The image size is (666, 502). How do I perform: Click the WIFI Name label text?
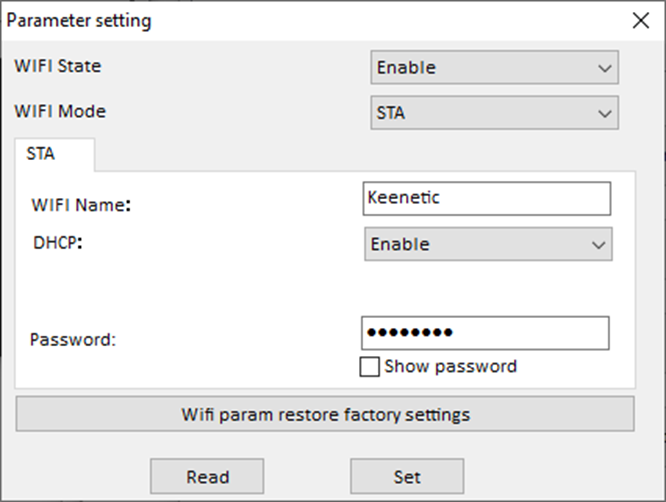(82, 205)
